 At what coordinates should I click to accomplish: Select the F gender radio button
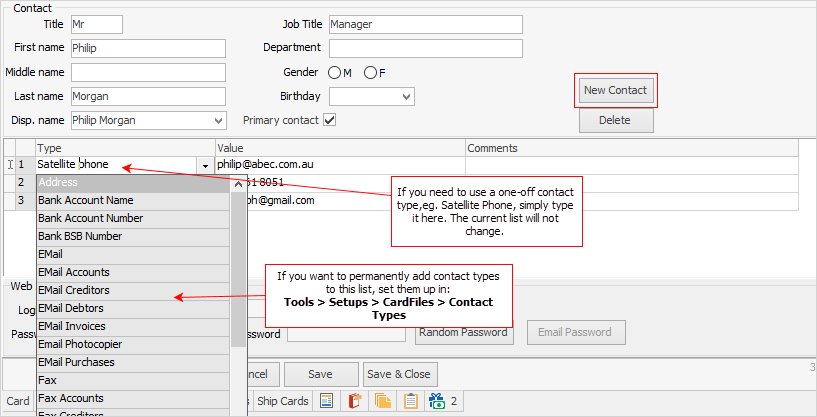[x=370, y=72]
